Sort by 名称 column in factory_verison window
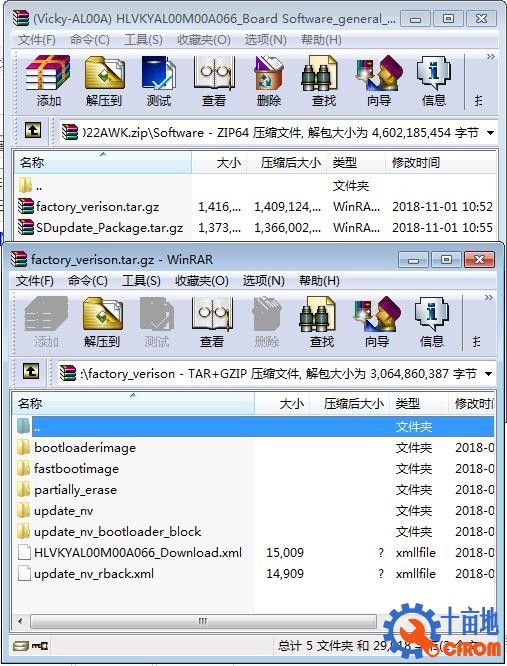This screenshot has width=507, height=666. tap(133, 404)
